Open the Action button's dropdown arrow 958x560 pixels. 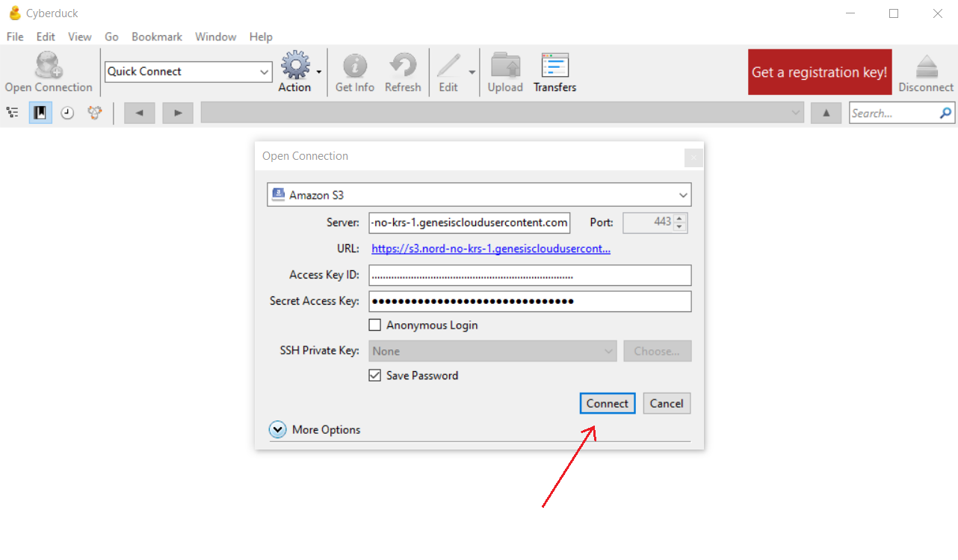(319, 72)
